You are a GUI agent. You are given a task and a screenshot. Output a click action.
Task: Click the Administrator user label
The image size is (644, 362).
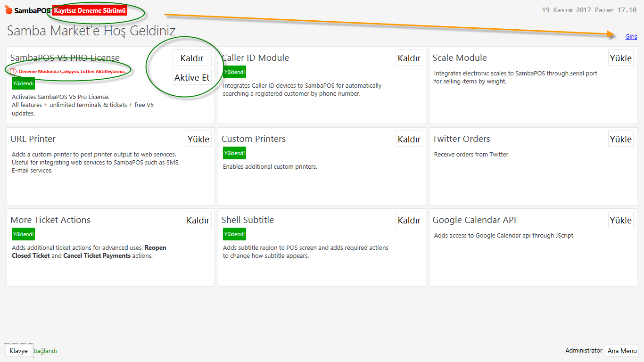tap(584, 350)
